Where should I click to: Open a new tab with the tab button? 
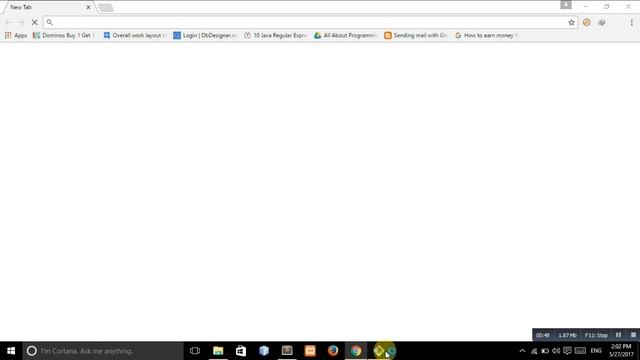click(106, 7)
